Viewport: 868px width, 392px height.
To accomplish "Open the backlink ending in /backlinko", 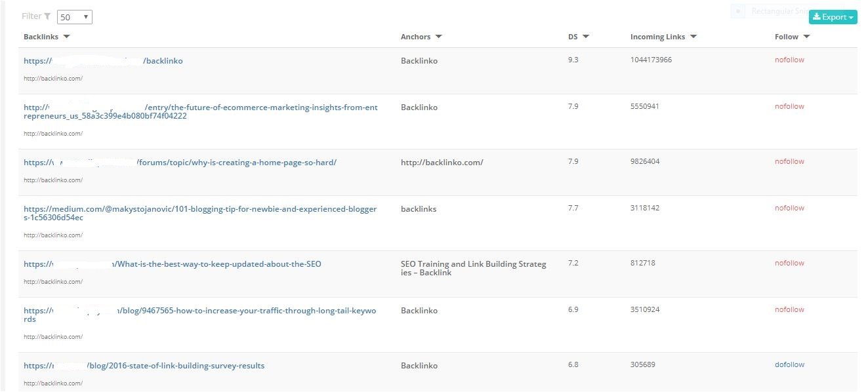I will point(103,61).
